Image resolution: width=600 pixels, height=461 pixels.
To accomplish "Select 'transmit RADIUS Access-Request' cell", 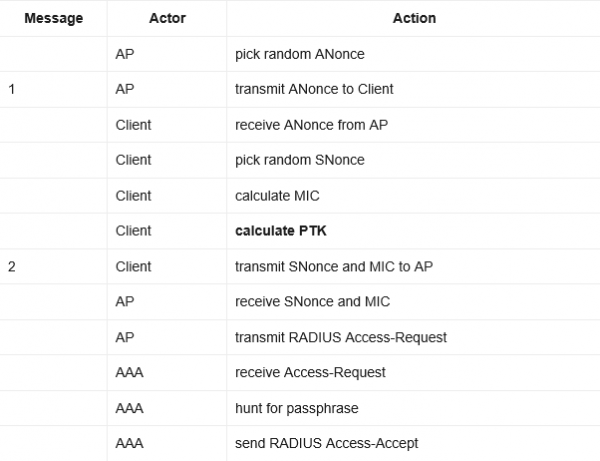I will pyautogui.click(x=413, y=337).
